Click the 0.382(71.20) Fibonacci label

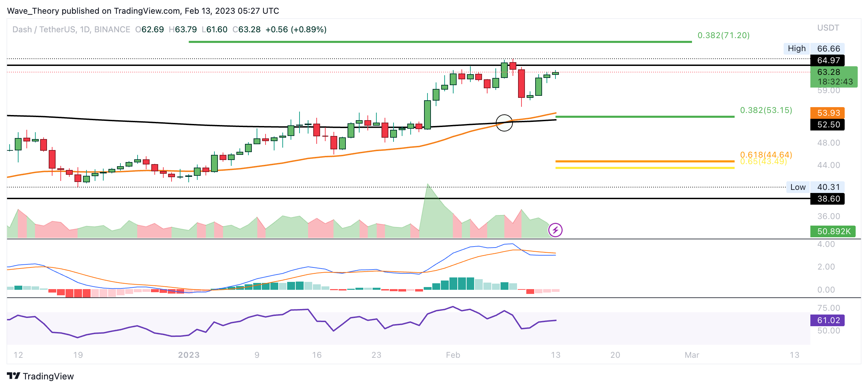(x=723, y=35)
